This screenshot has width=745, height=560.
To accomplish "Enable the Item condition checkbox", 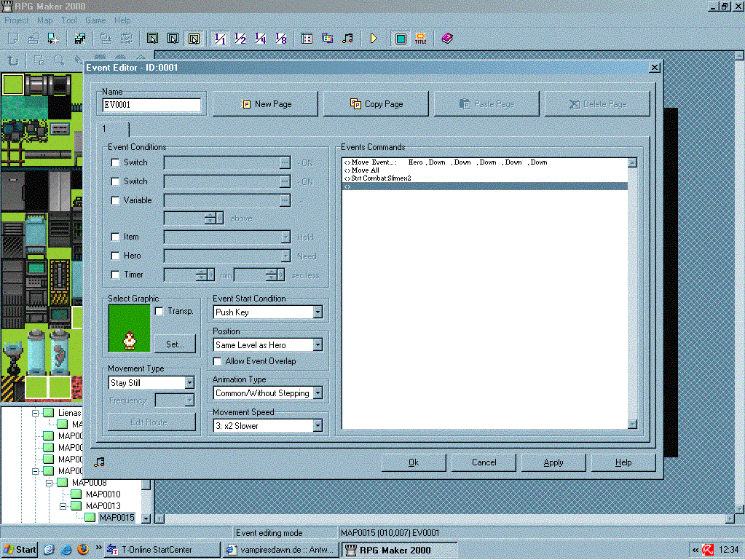I will (115, 237).
